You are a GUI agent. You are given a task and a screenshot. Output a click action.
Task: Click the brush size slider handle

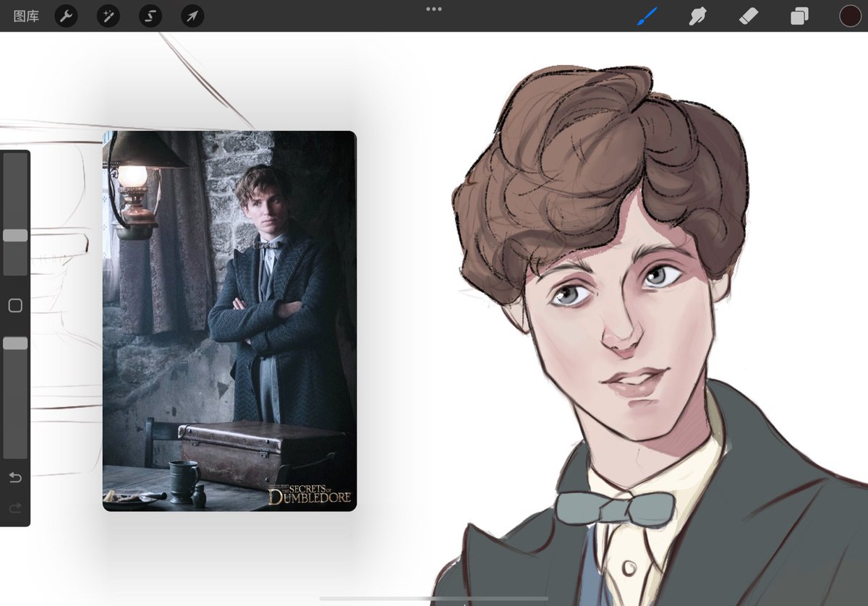click(15, 236)
